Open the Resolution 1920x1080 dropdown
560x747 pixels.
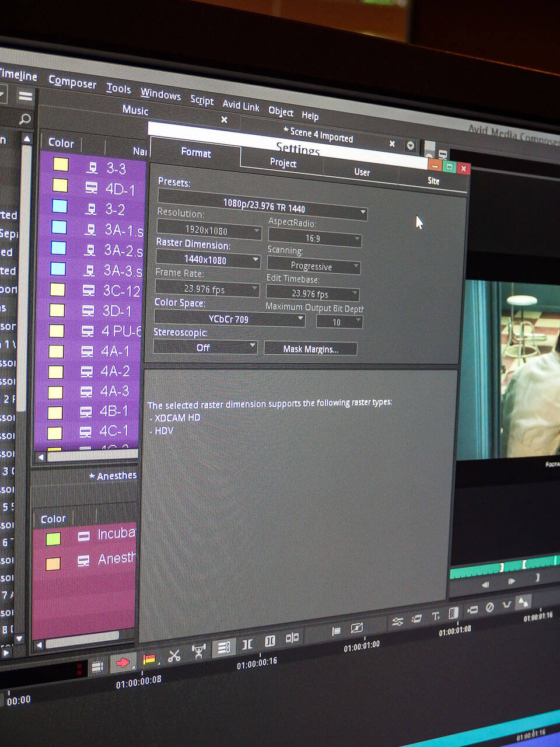(209, 229)
